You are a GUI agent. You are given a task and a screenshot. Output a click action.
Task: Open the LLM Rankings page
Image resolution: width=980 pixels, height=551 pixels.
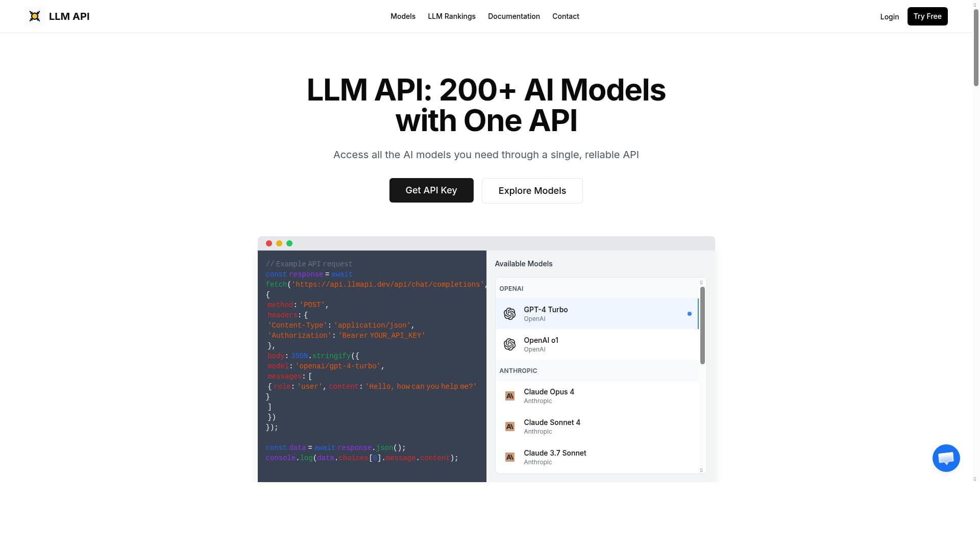(x=452, y=16)
